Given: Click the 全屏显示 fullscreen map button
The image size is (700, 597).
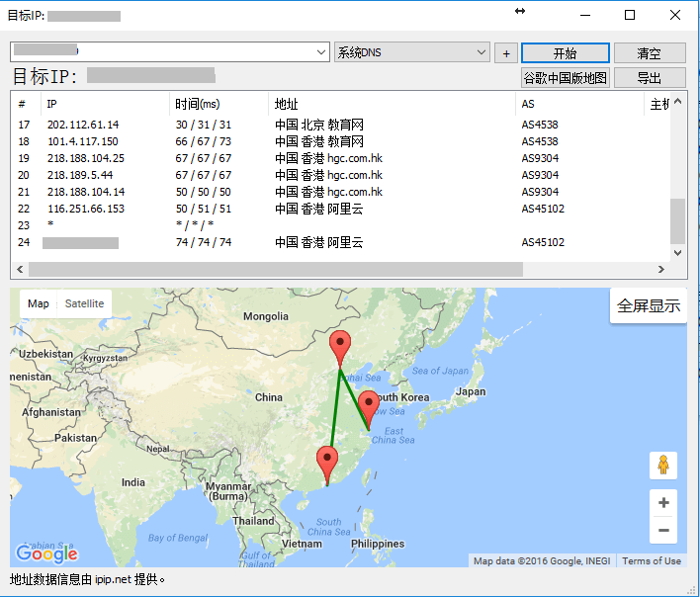Looking at the screenshot, I should [649, 305].
